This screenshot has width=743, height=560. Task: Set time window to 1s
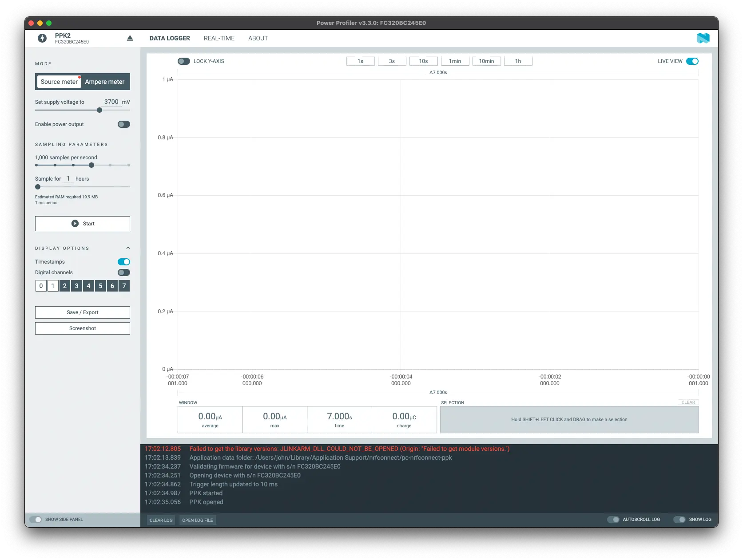361,61
